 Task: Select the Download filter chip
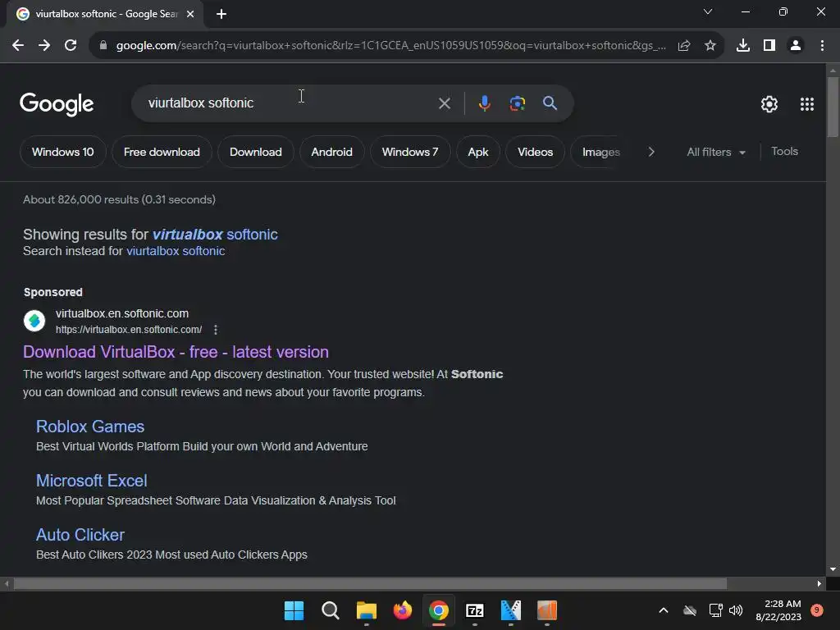pyautogui.click(x=256, y=152)
